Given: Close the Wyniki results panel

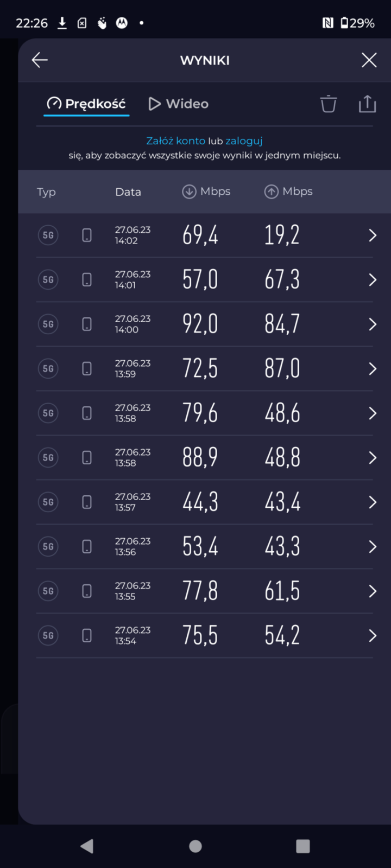Looking at the screenshot, I should tap(369, 60).
